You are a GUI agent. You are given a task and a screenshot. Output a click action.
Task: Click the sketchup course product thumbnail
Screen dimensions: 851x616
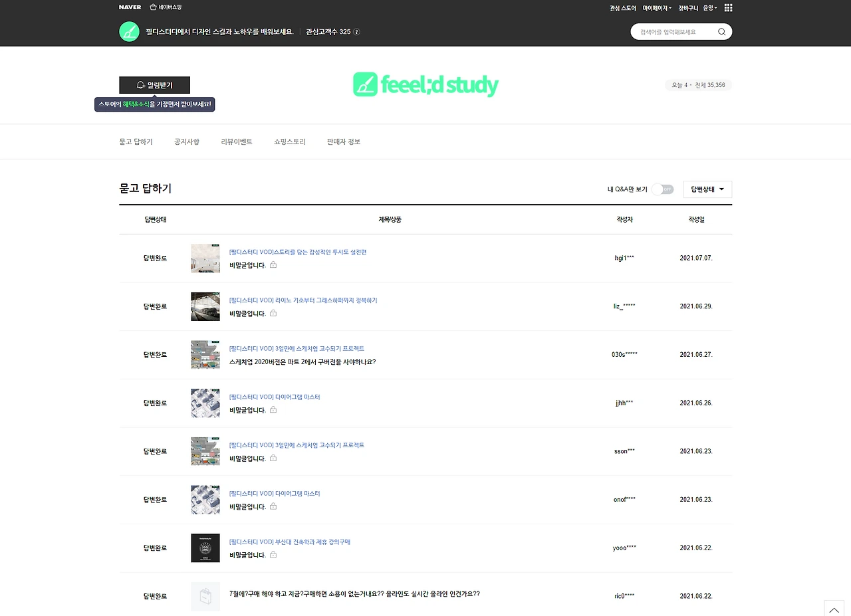coord(205,354)
